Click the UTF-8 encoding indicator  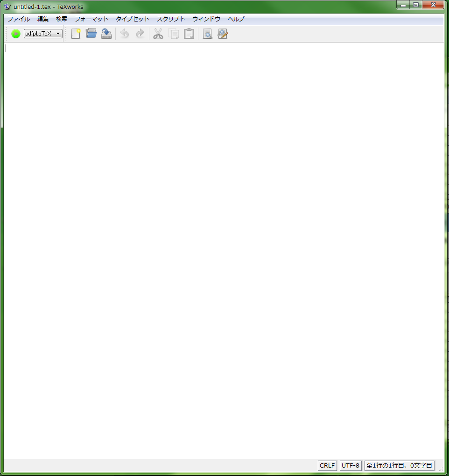[x=351, y=465]
